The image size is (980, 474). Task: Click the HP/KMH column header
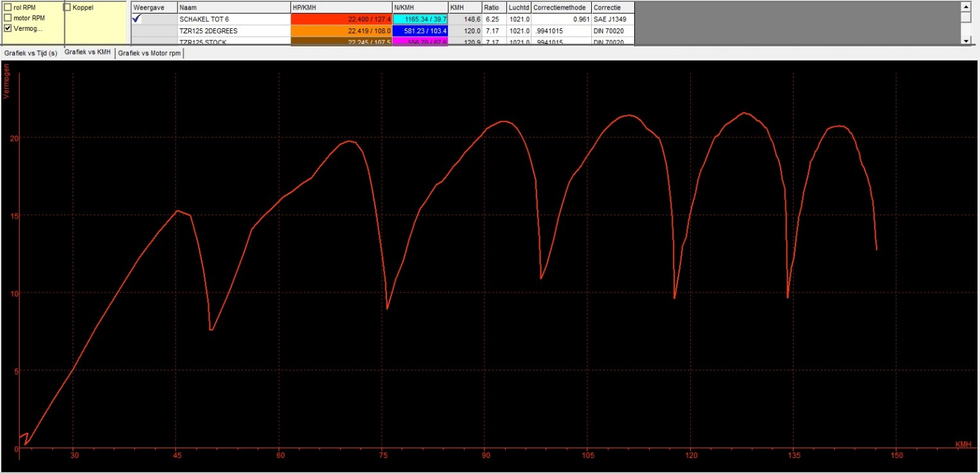tap(341, 7)
